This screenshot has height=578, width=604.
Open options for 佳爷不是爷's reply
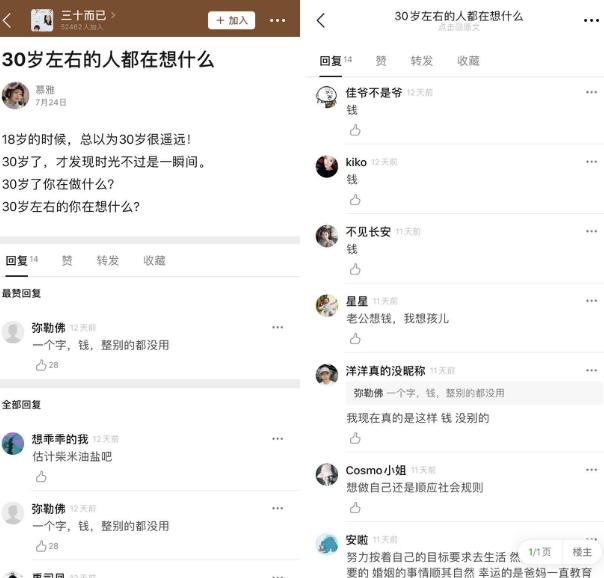tap(591, 92)
